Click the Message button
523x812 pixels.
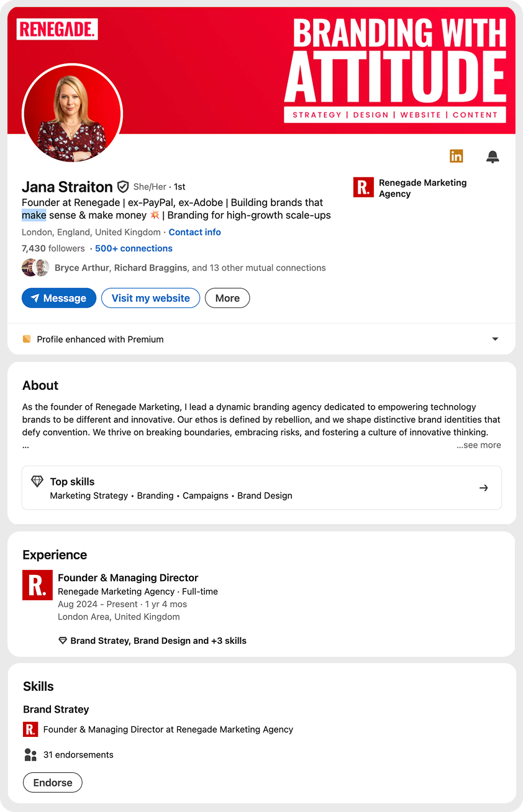point(59,298)
